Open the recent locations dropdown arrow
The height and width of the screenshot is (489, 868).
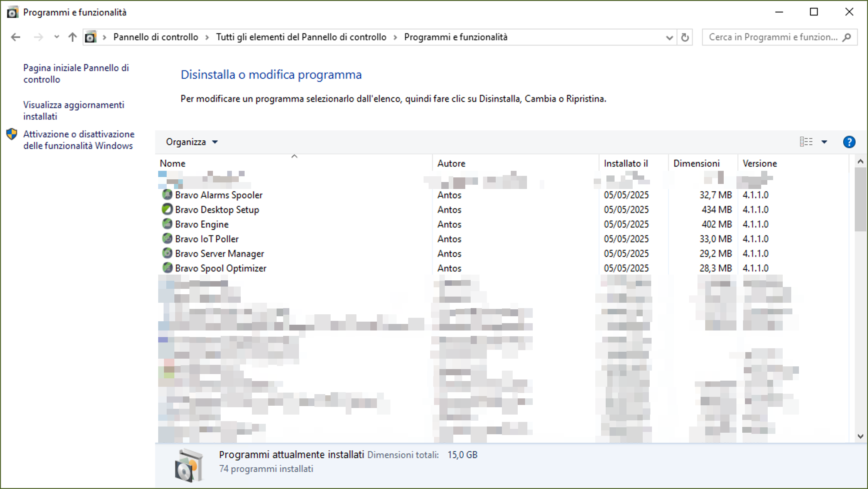click(57, 37)
